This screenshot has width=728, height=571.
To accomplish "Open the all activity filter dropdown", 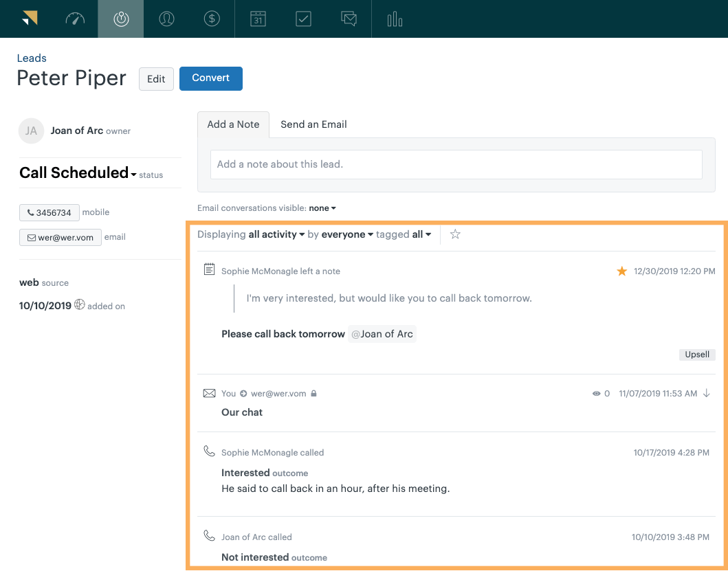I will click(x=277, y=234).
